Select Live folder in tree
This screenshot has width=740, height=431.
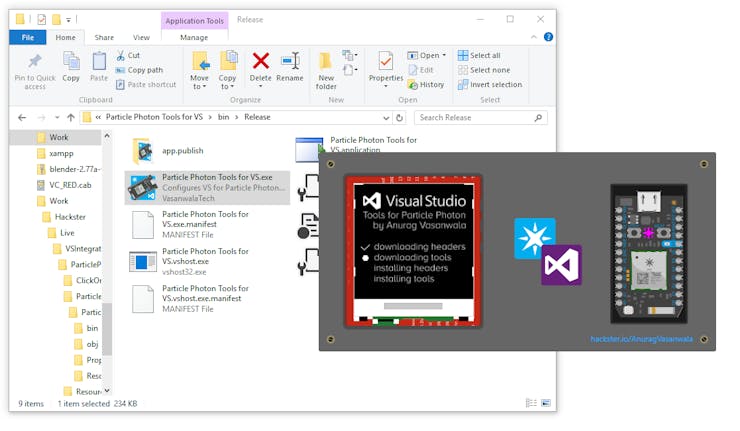(61, 233)
